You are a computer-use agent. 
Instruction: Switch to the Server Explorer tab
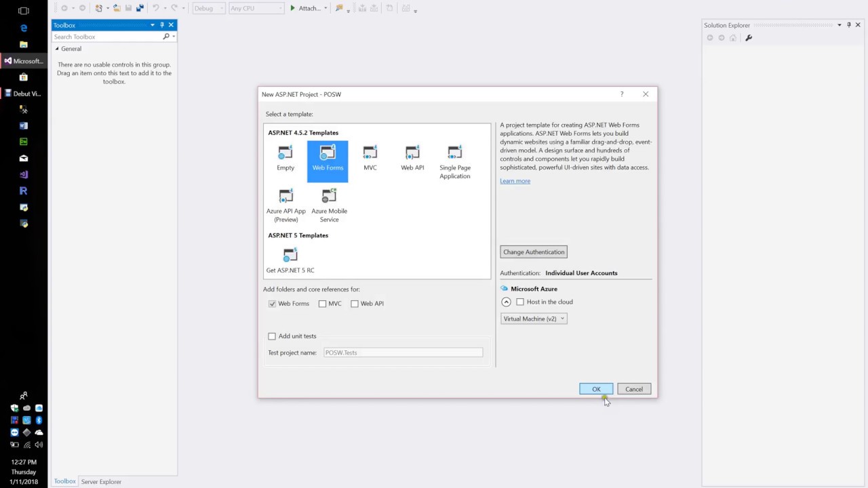click(101, 482)
